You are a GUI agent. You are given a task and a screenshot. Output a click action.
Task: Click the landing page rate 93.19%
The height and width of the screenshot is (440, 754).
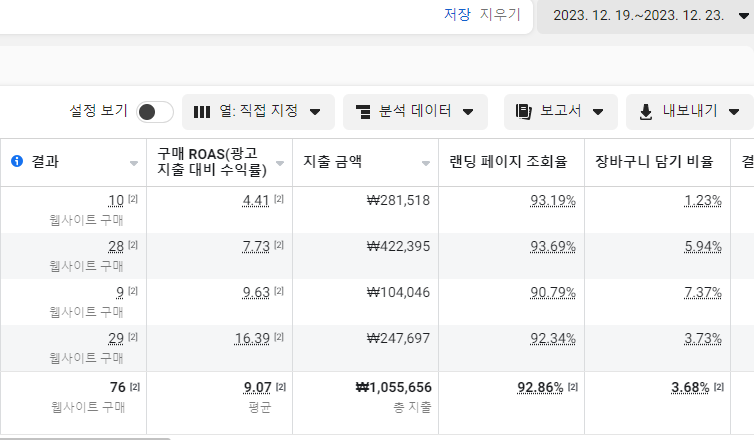pyautogui.click(x=553, y=200)
